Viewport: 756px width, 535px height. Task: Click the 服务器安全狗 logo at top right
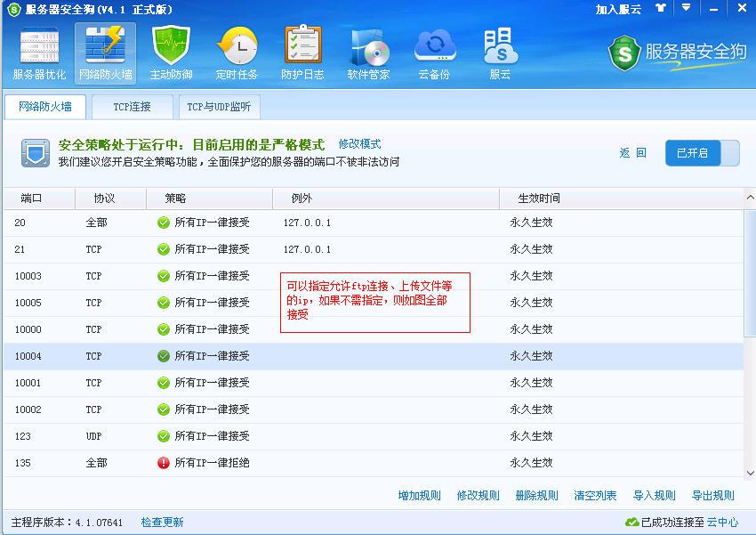pyautogui.click(x=677, y=53)
